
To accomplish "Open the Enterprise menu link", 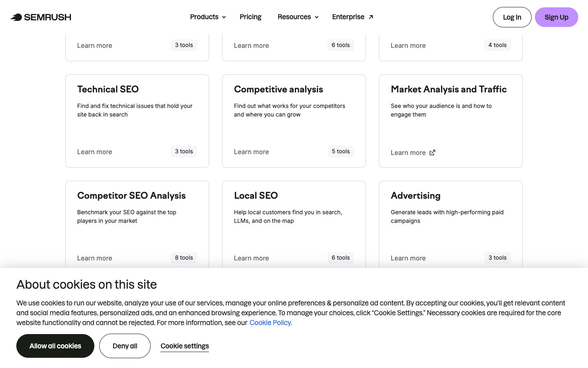I will [x=348, y=17].
